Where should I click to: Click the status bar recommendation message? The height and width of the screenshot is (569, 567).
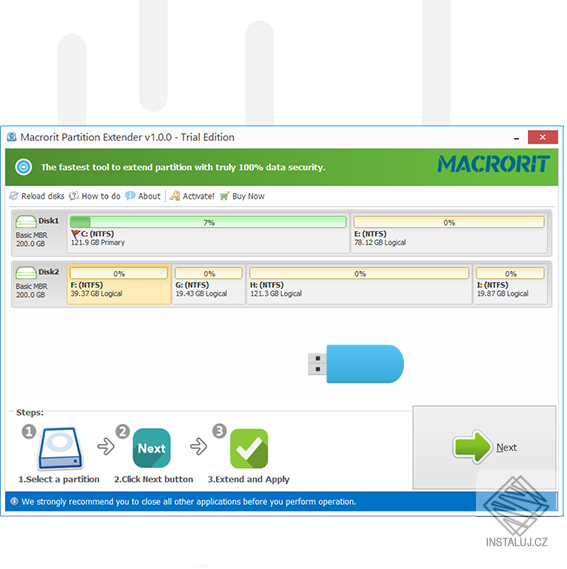point(189,502)
